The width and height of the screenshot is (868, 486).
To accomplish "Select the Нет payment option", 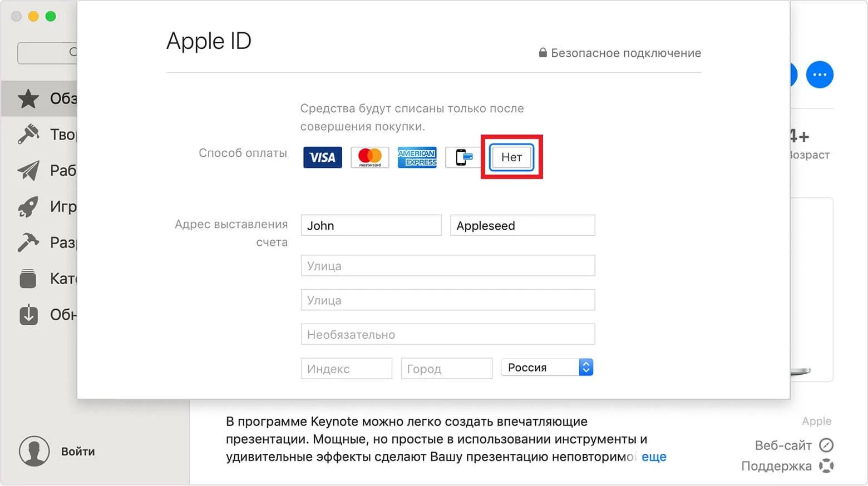I will pyautogui.click(x=512, y=157).
